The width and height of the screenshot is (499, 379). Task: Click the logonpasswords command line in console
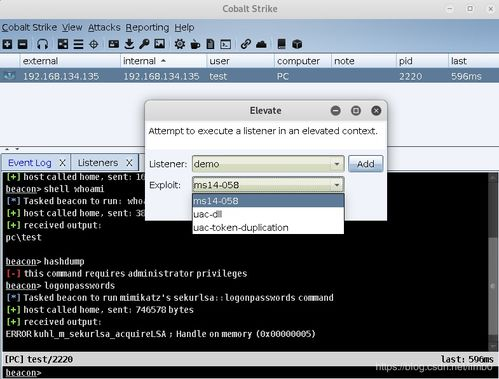point(60,286)
